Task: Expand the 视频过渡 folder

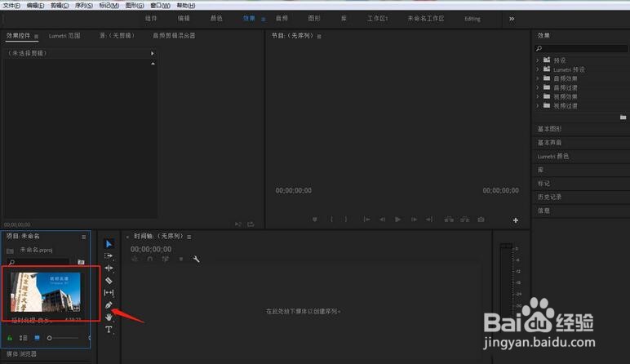Action: [x=538, y=105]
